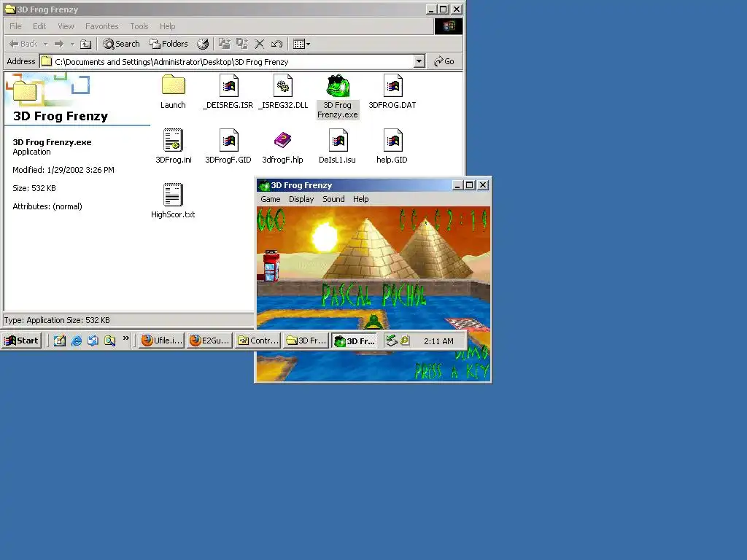Open Internet Explorer from the quick launch
Screen dimensions: 747x560
(76, 341)
